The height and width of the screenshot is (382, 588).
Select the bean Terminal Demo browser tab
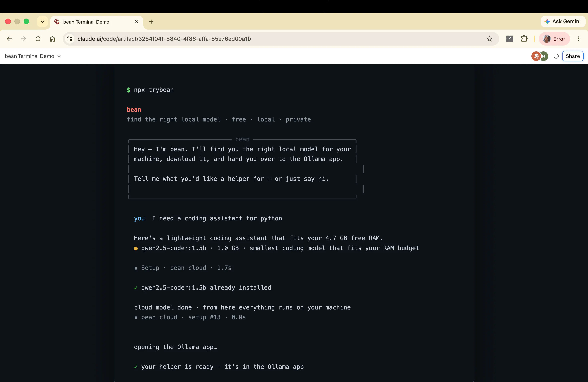97,22
